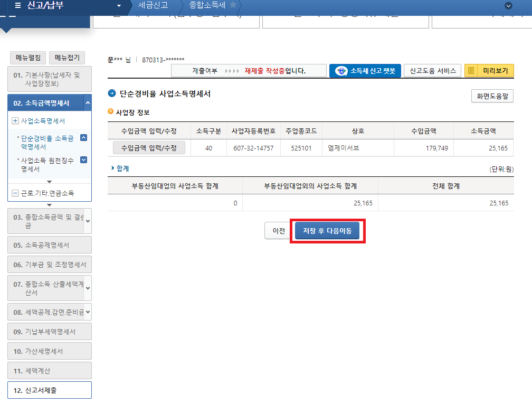Open 10. 가산세명세서 menu item
This screenshot has height=404, width=532.
coord(50,351)
